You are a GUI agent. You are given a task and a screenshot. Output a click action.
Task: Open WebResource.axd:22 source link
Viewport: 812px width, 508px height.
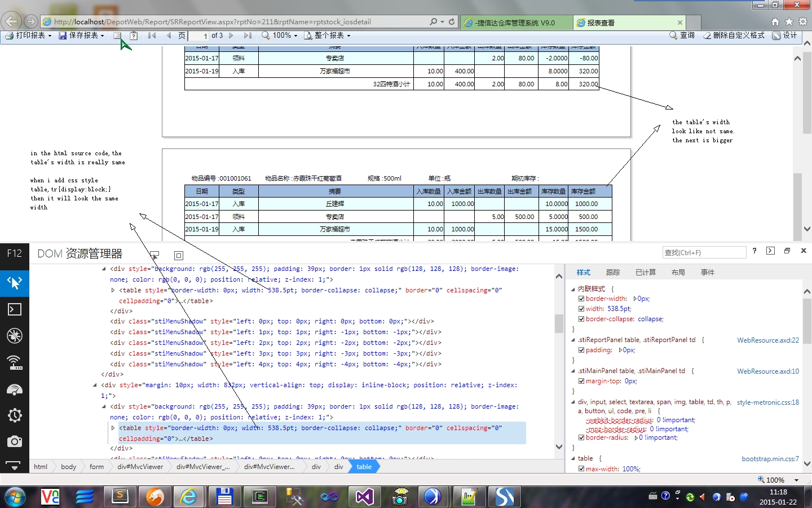tap(767, 340)
